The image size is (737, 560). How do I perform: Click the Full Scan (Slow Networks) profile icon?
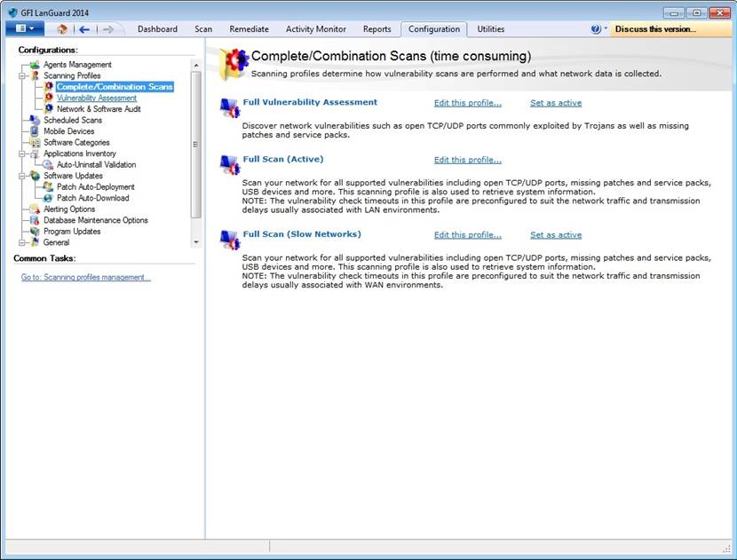(x=230, y=240)
